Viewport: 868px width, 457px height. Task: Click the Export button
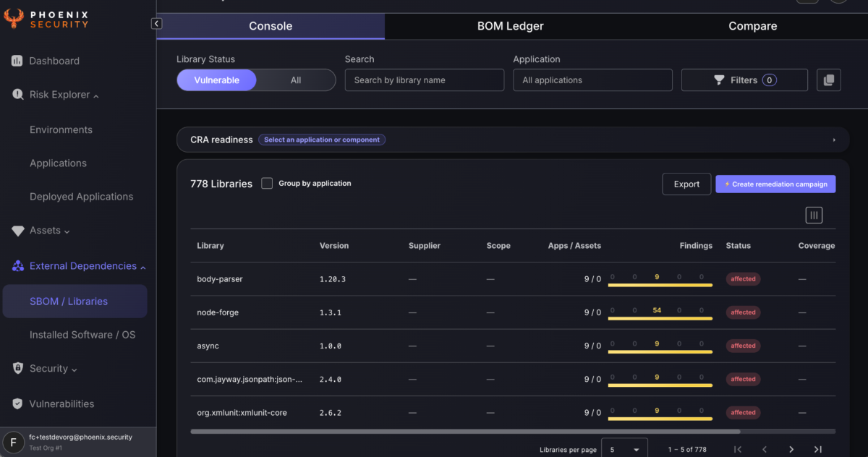(x=686, y=184)
